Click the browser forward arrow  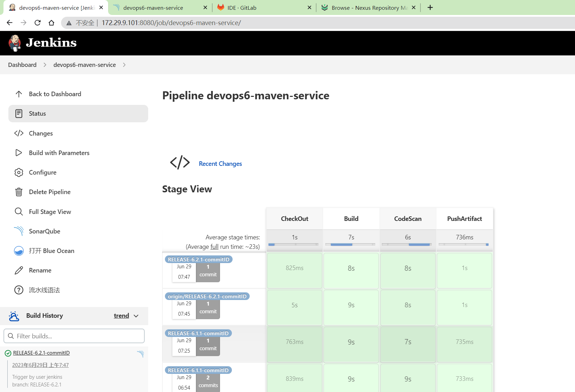pos(23,23)
